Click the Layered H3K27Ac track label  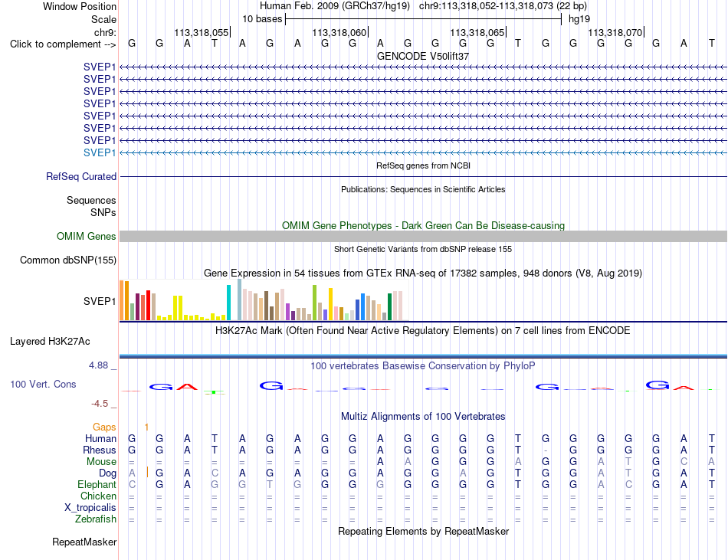click(x=50, y=342)
